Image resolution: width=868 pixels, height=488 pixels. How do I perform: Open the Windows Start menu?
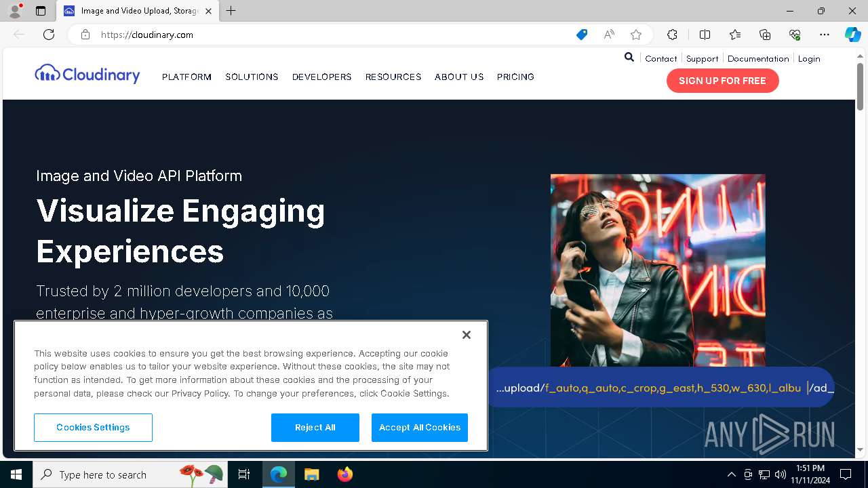(x=16, y=474)
